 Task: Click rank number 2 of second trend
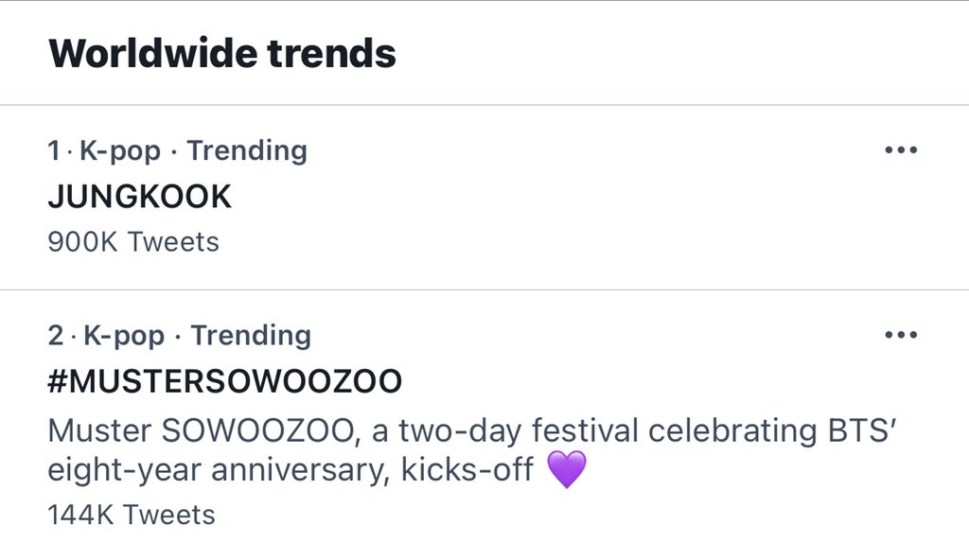point(55,335)
